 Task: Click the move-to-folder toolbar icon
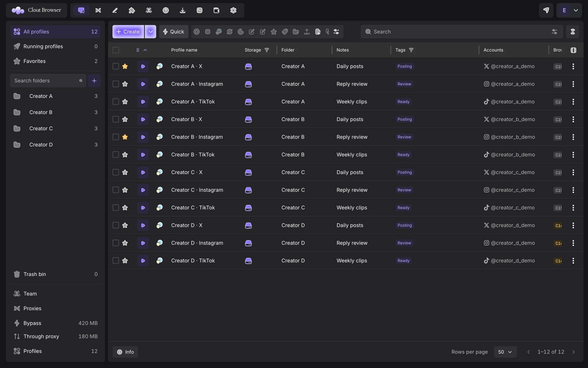point(296,32)
